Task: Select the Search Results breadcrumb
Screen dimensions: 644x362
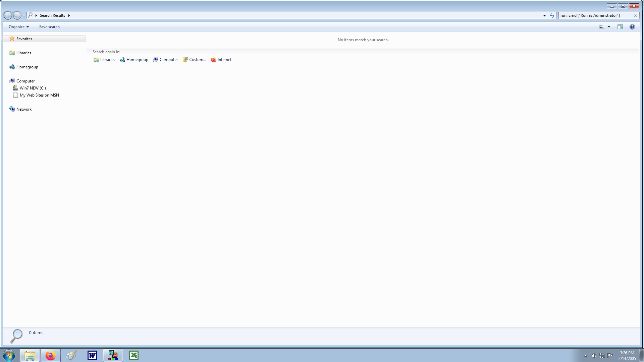Action: point(52,15)
